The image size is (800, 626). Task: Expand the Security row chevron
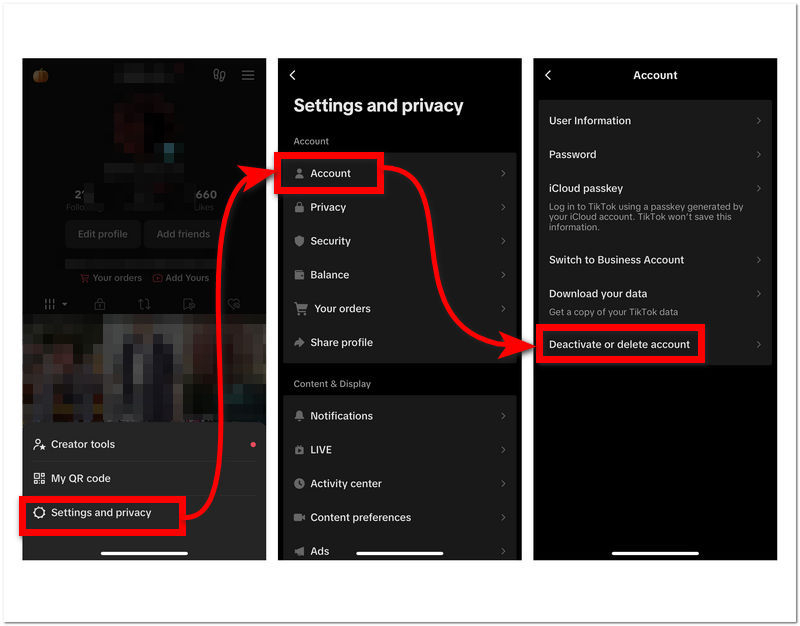pyautogui.click(x=503, y=241)
